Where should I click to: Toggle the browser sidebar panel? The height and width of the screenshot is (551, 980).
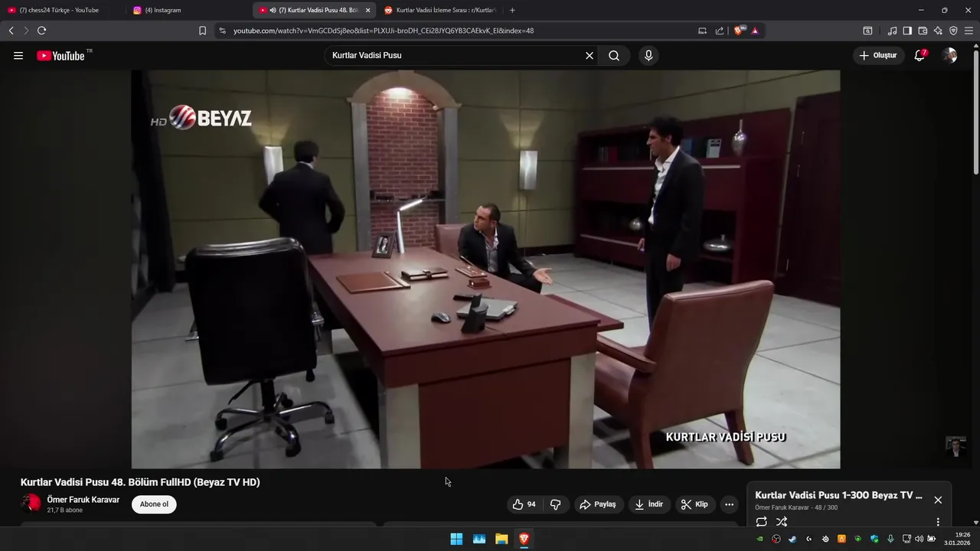pyautogui.click(x=907, y=31)
